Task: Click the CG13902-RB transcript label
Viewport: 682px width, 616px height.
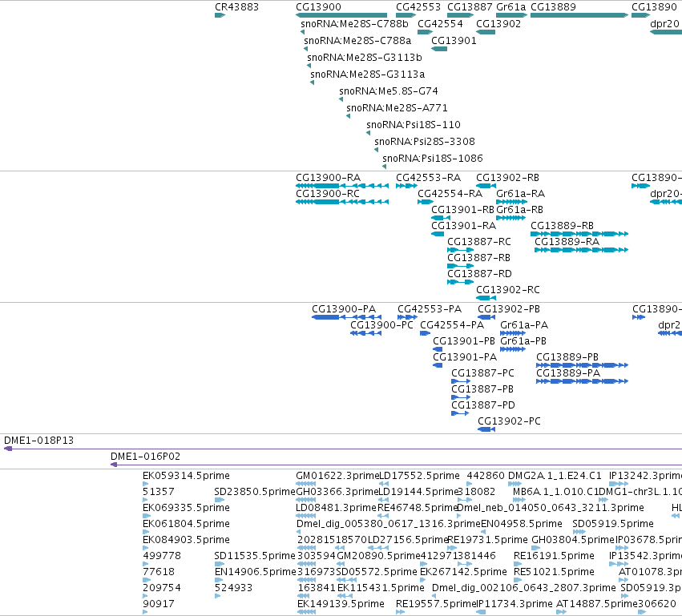Action: (x=507, y=177)
